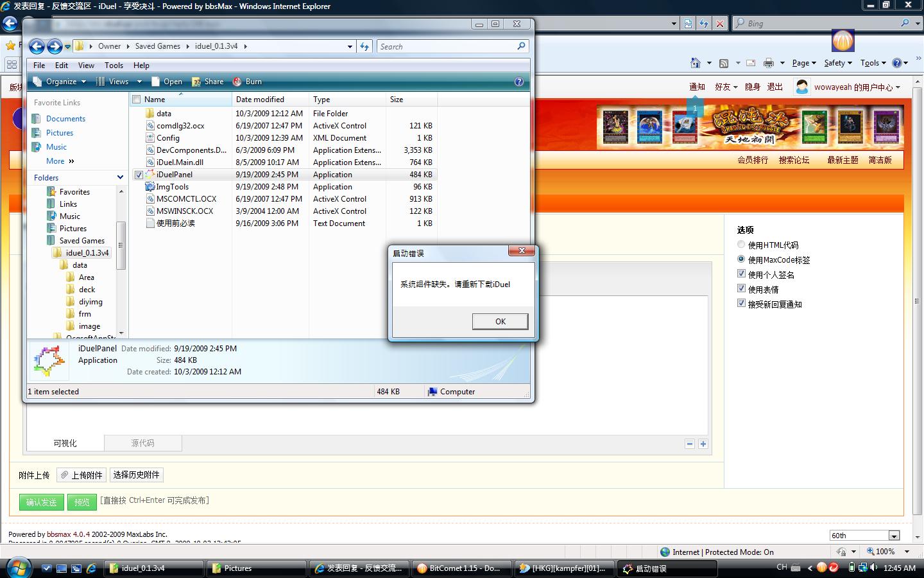The height and width of the screenshot is (578, 924).
Task: Click the Share toolbar button
Action: [x=208, y=82]
